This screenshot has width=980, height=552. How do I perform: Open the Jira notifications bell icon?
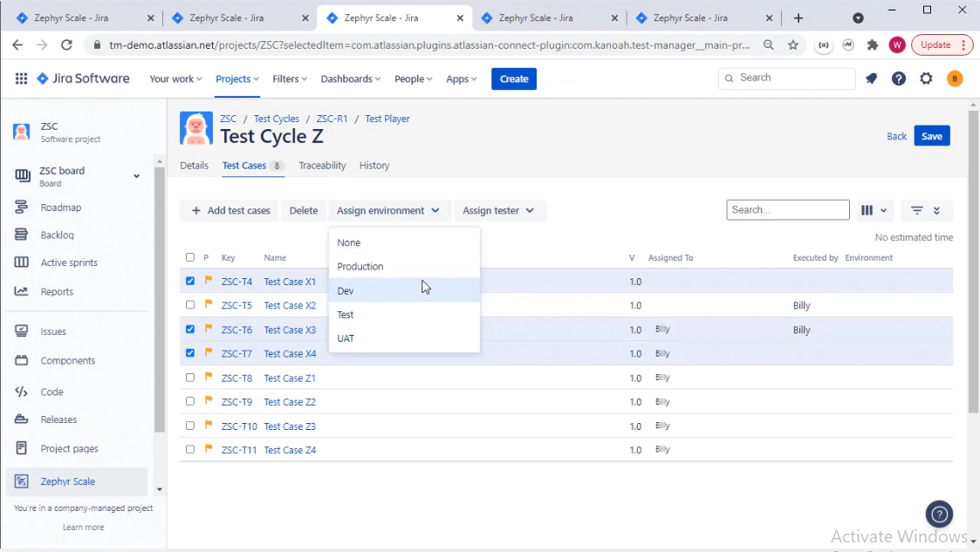[870, 78]
